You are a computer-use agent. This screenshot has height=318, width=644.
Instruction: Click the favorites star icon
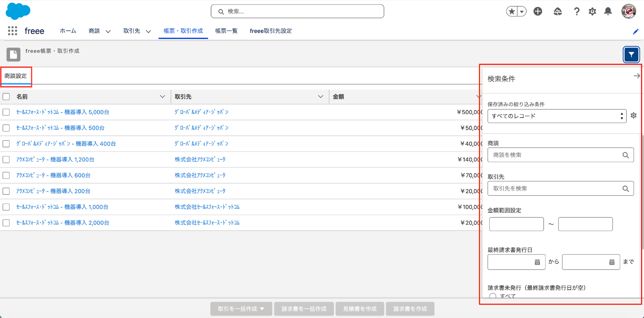(512, 12)
